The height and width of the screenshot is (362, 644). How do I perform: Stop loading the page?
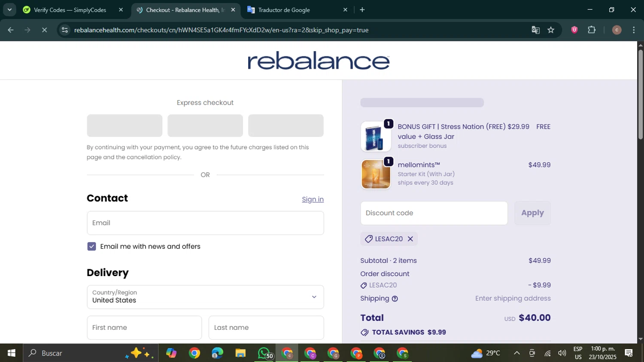(44, 30)
